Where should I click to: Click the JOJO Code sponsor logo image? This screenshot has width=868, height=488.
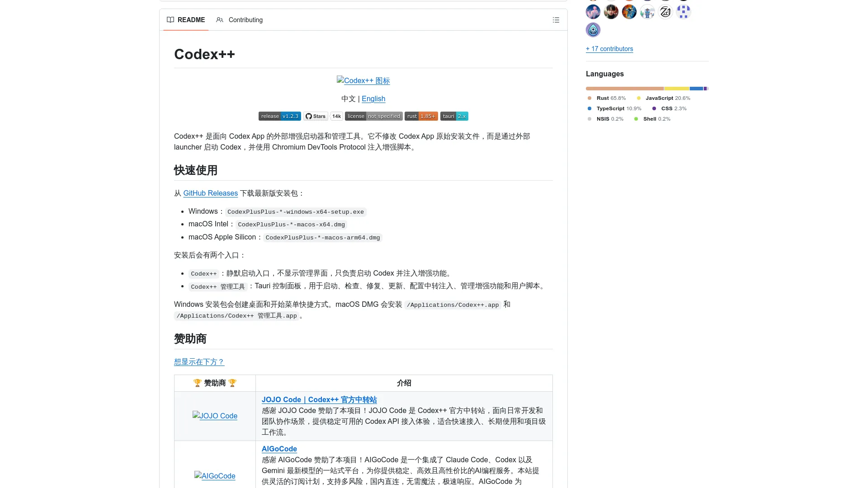coord(215,416)
